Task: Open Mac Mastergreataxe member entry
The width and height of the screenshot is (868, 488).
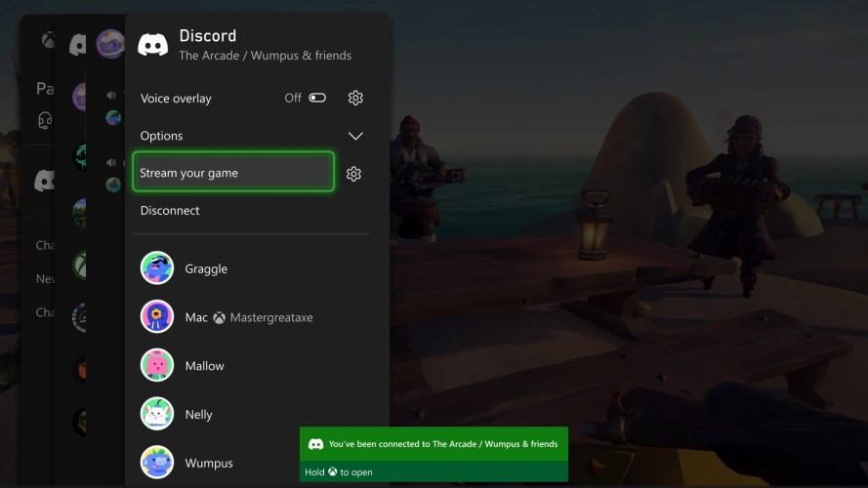Action: [x=249, y=317]
